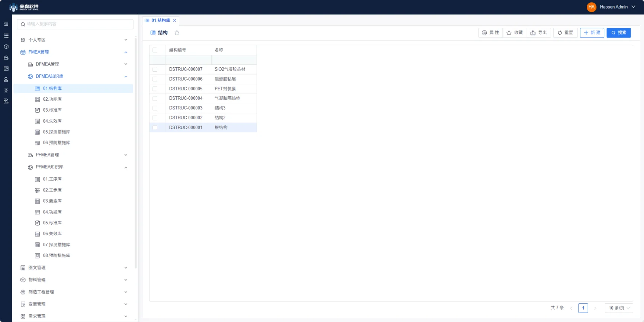Expand the 物料管理 chevron
Viewport: 644px width, 322px height.
click(x=126, y=280)
